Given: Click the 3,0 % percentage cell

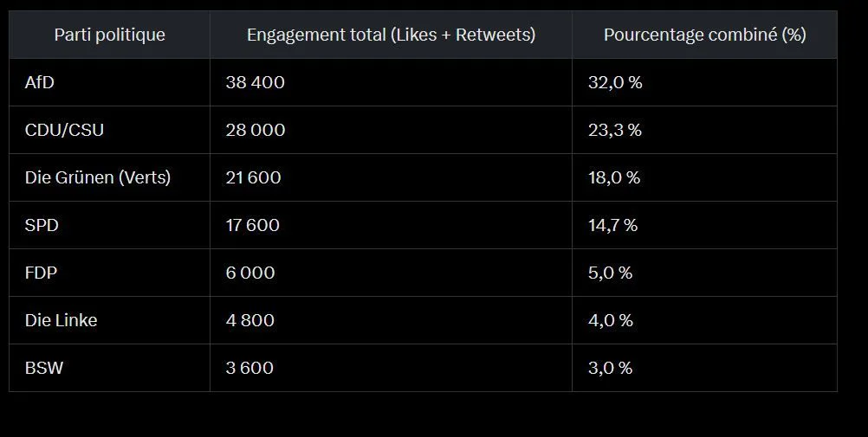Looking at the screenshot, I should point(704,368).
